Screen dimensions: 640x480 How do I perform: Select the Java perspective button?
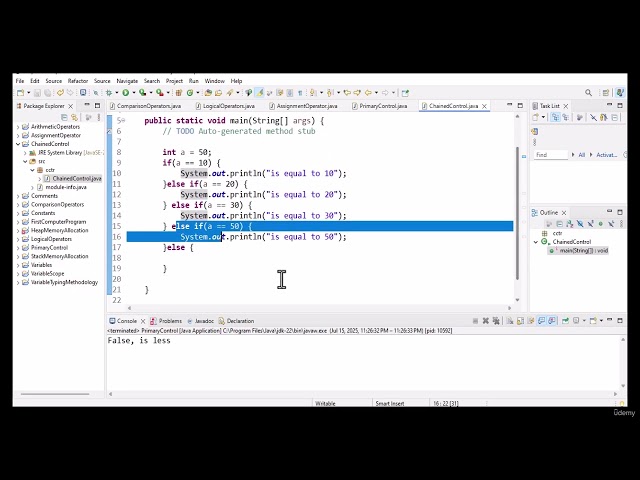pyautogui.click(x=620, y=93)
